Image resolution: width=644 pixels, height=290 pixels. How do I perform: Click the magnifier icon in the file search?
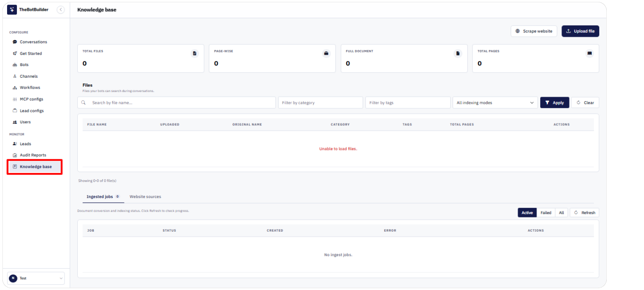(83, 102)
